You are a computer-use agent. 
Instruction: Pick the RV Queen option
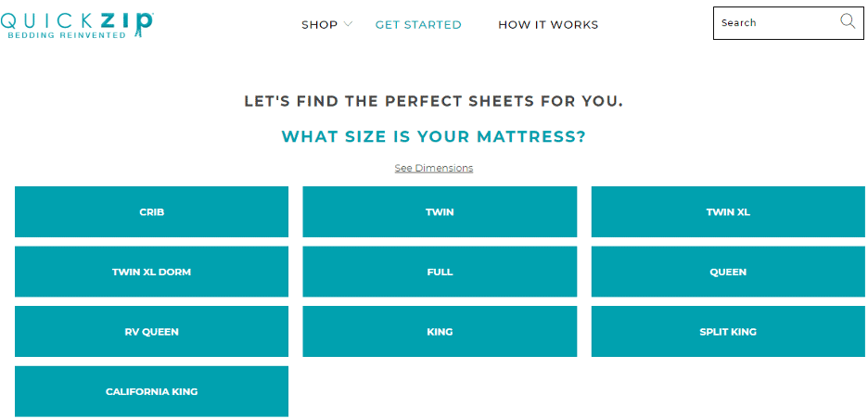(152, 332)
